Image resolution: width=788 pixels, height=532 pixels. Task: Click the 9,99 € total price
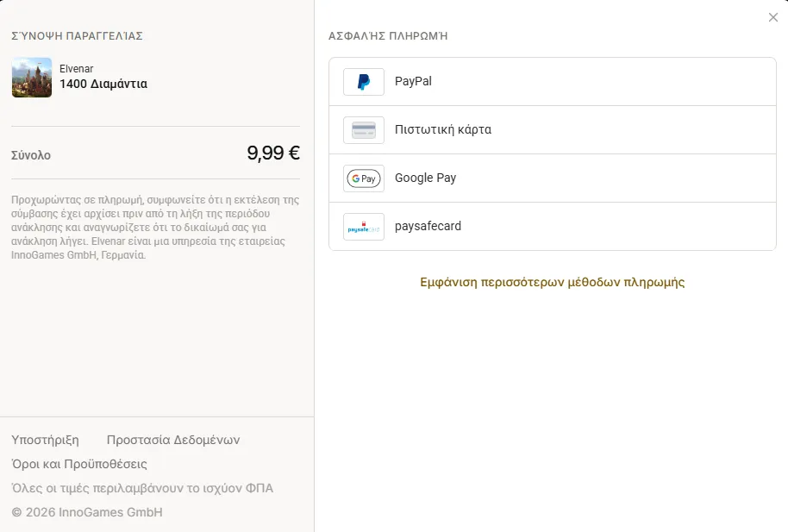pos(273,153)
